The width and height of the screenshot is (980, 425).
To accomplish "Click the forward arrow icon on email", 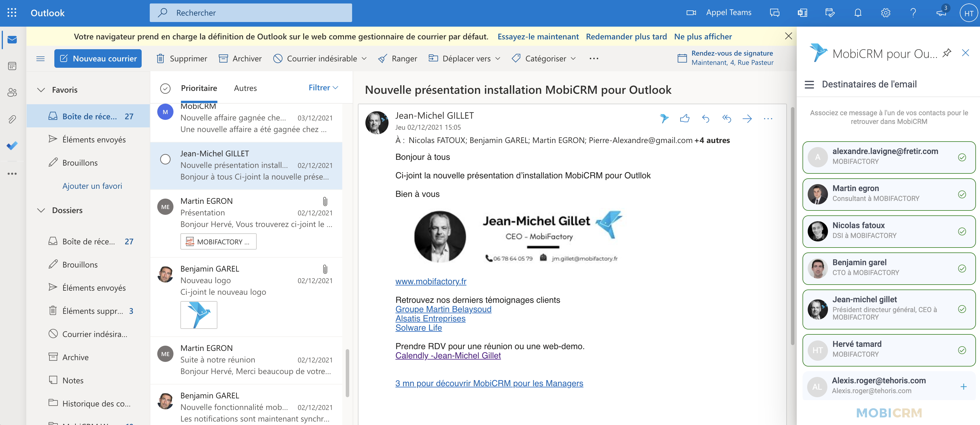I will (x=747, y=118).
